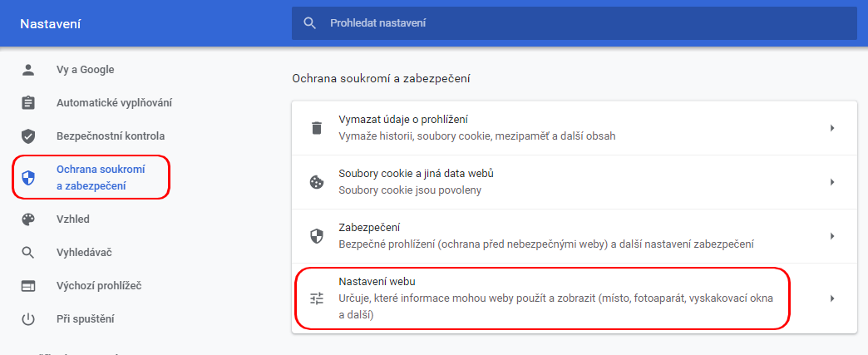Select Vzhled in the sidebar menu
Image resolution: width=868 pixels, height=355 pixels.
point(73,219)
